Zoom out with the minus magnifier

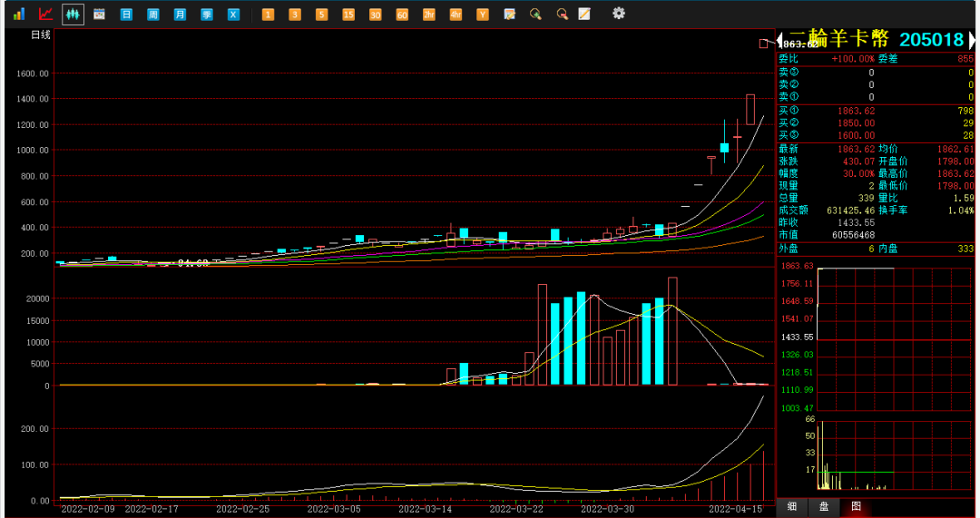pos(563,14)
